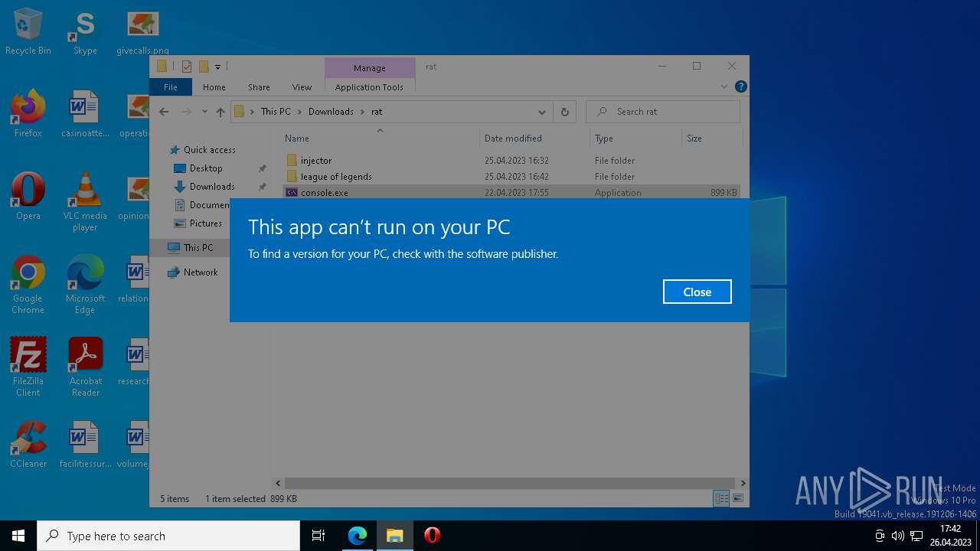The height and width of the screenshot is (551, 980).
Task: Open Desktop in Quick access
Action: click(206, 168)
